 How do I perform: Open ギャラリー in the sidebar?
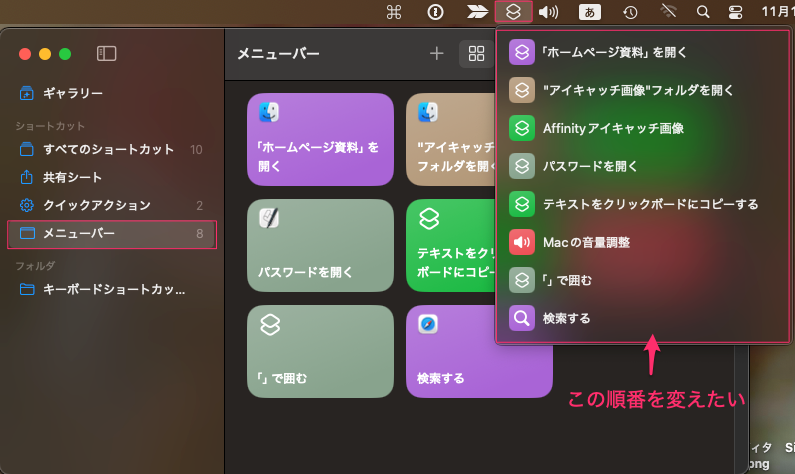pos(72,93)
